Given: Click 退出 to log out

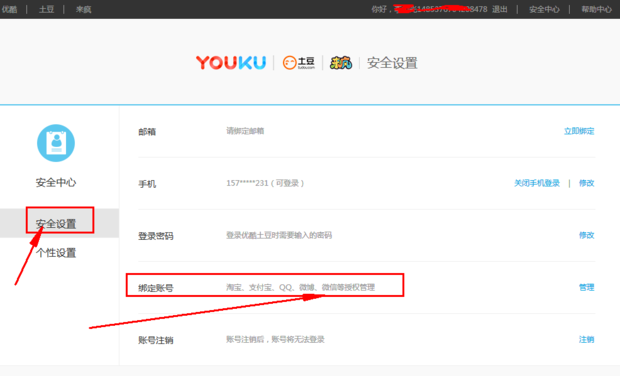Looking at the screenshot, I should (499, 9).
